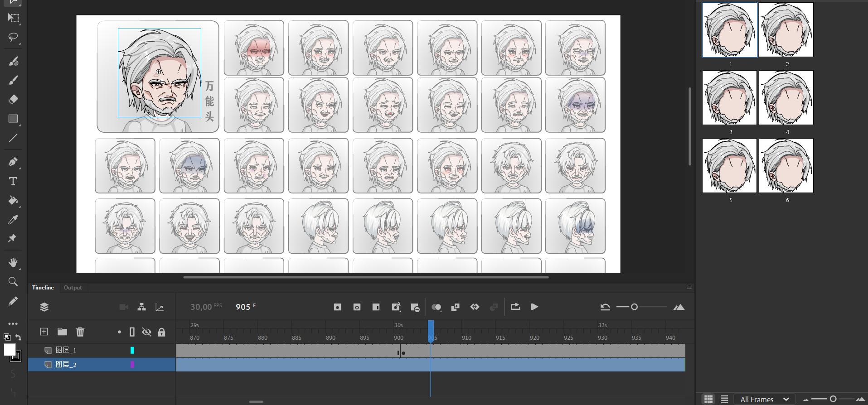Toggle outline view for all layers
This screenshot has width=868, height=405.
click(132, 332)
